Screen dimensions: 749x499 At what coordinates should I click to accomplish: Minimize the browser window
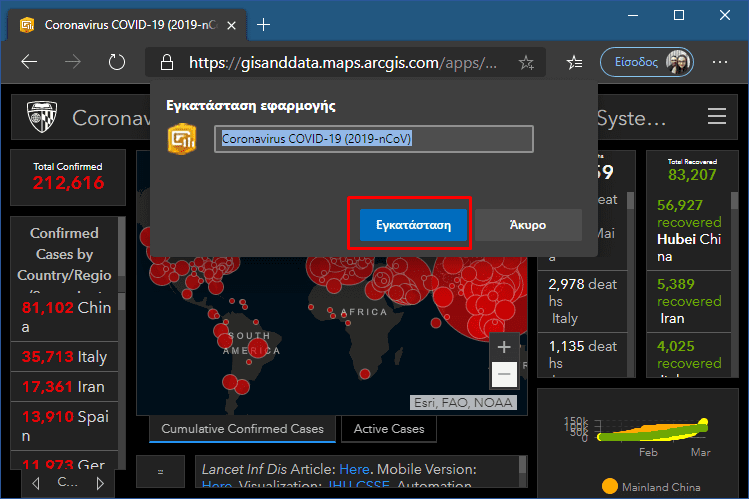tap(633, 15)
